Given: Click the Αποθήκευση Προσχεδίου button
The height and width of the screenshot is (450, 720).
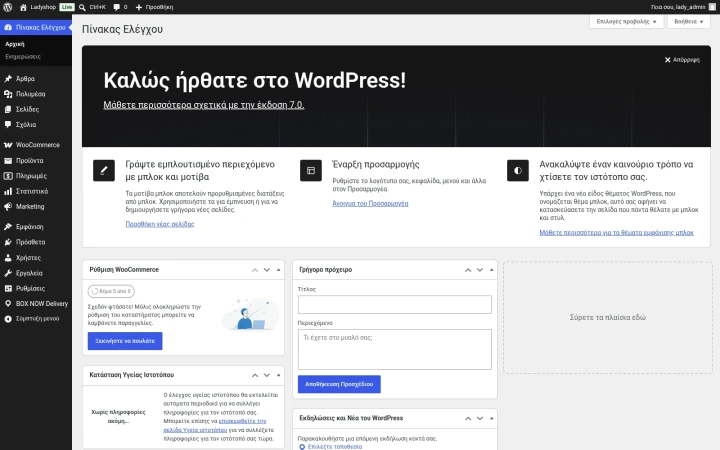Looking at the screenshot, I should (339, 384).
